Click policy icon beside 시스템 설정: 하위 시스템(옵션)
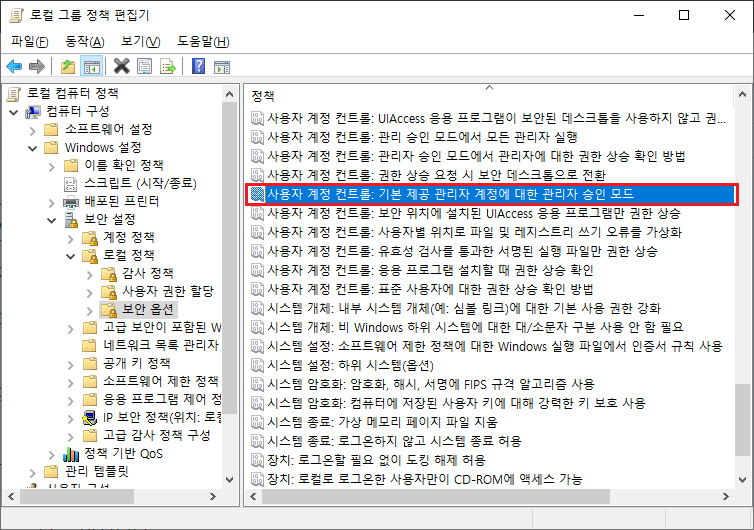The image size is (754, 530). (x=257, y=366)
